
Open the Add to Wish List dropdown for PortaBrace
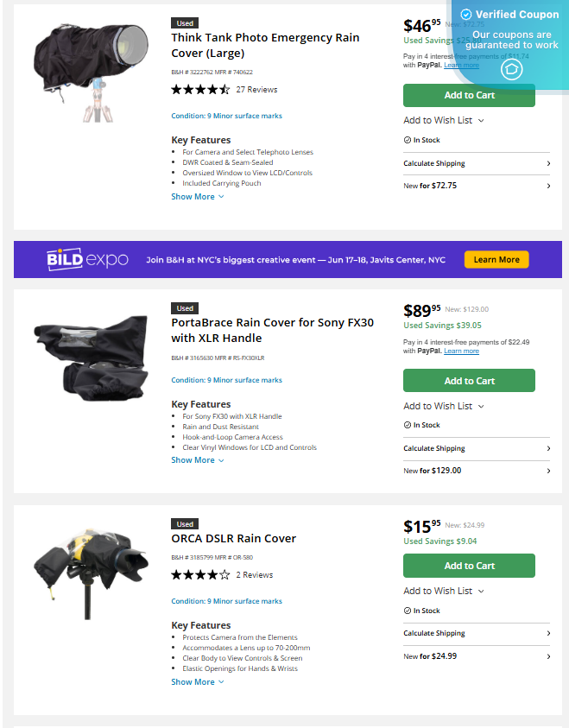(443, 406)
